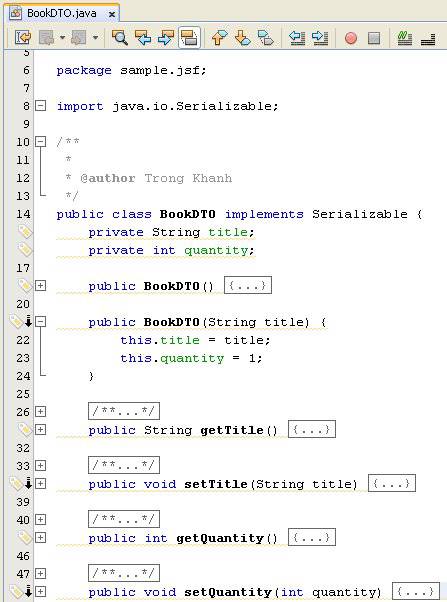Click the Toggle Bookmark toolbar icon
The image size is (447, 602).
click(x=266, y=38)
